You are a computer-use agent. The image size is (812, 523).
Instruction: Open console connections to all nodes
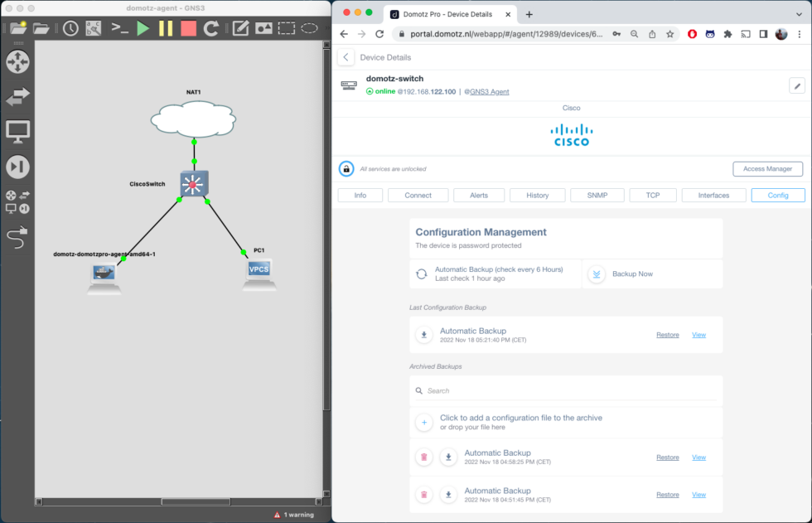[x=119, y=27]
